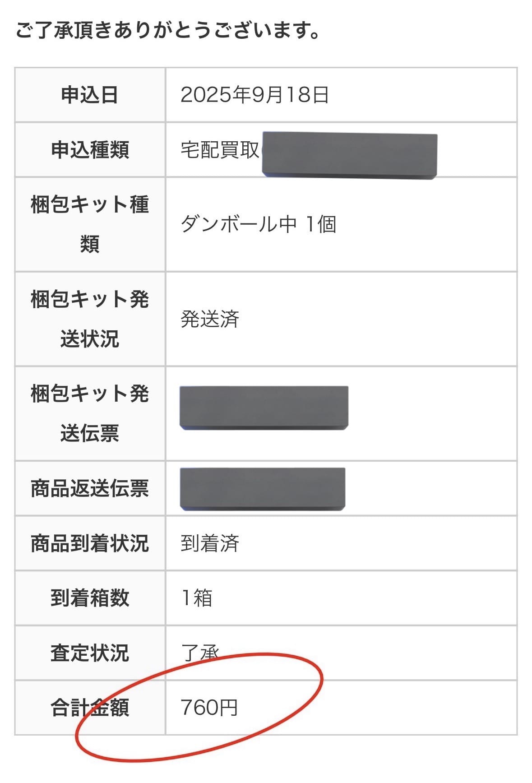
Task: Click the 梱包キット発送伝票 label cell
Action: (90, 413)
